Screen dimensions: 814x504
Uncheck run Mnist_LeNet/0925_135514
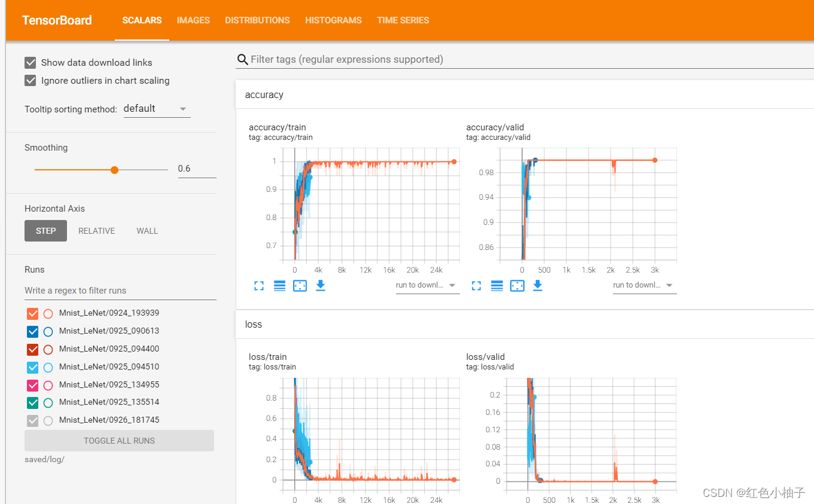pos(33,402)
